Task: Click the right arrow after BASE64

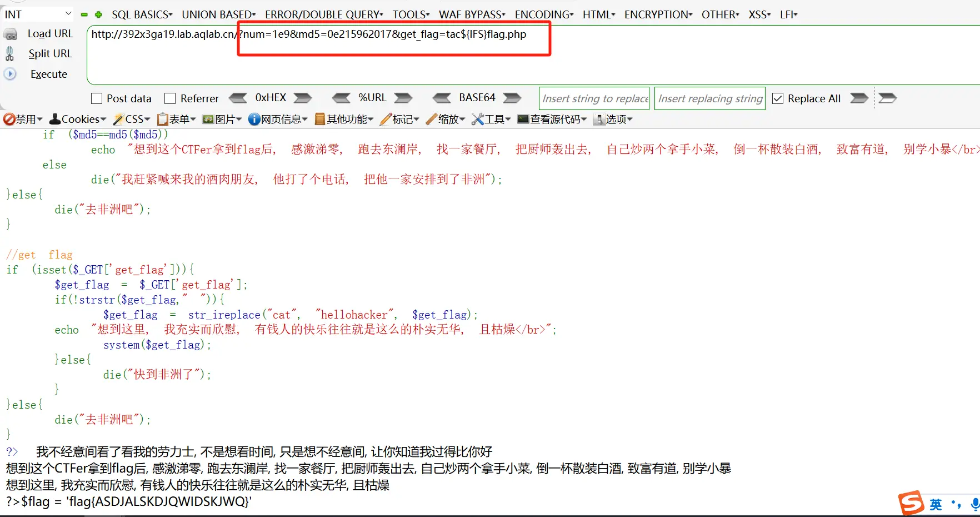Action: pyautogui.click(x=512, y=98)
